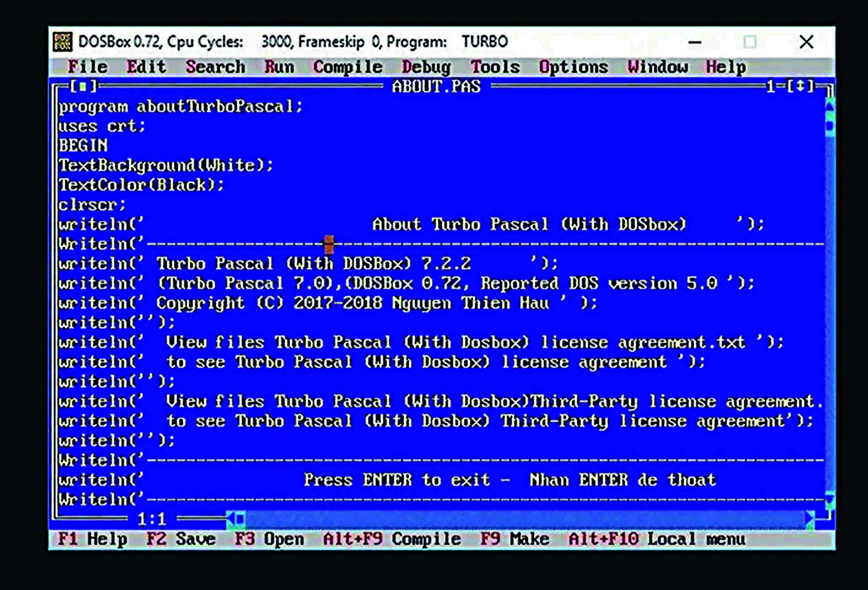Open the File menu
Image resolution: width=868 pixels, height=590 pixels.
click(x=88, y=67)
